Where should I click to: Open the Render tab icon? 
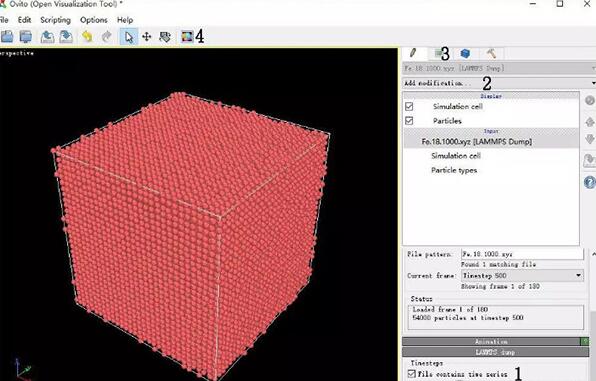coord(439,53)
